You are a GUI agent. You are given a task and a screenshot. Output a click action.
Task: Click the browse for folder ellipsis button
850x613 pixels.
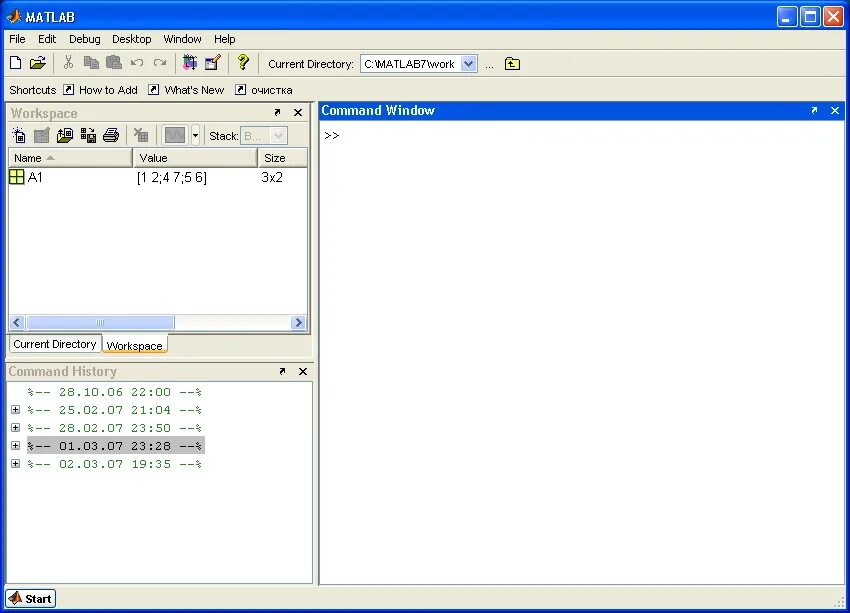click(490, 64)
